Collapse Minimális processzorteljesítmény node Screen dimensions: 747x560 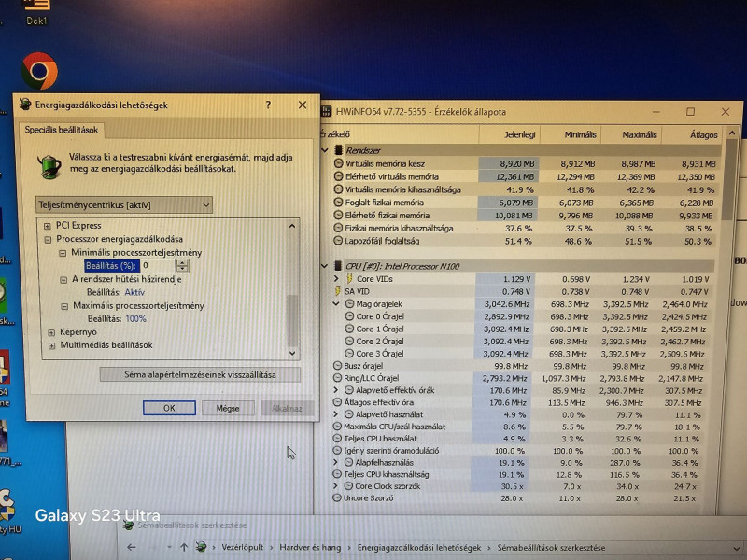pyautogui.click(x=63, y=253)
